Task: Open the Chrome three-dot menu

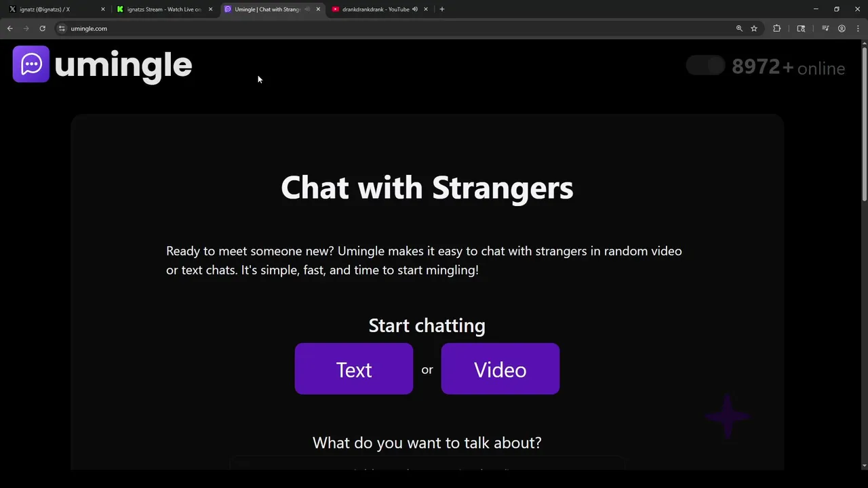Action: pyautogui.click(x=858, y=28)
